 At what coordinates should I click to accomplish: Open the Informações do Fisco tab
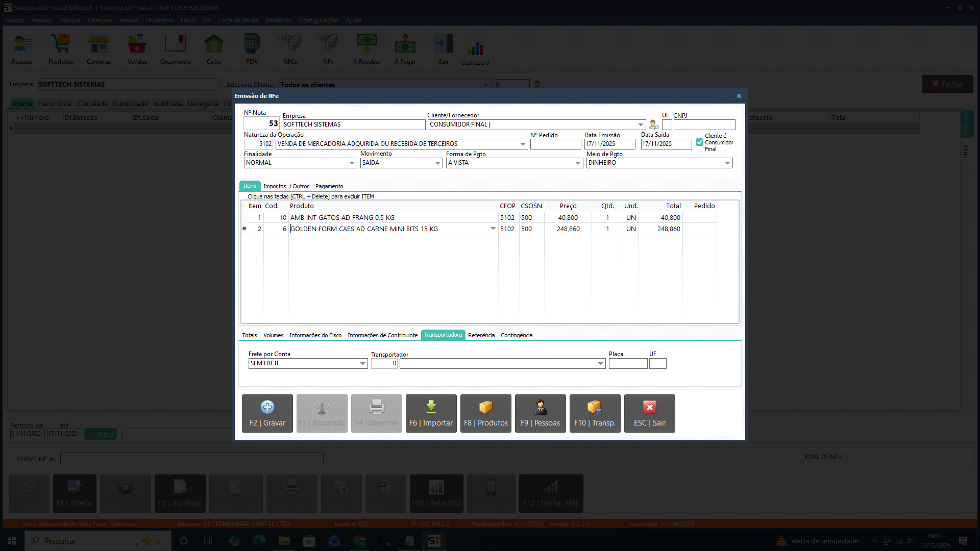pos(315,335)
